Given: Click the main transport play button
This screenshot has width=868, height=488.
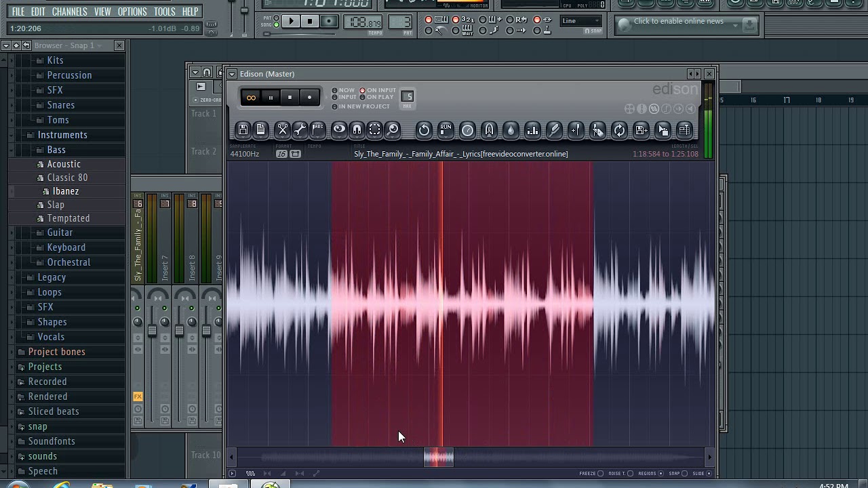Looking at the screenshot, I should (291, 22).
